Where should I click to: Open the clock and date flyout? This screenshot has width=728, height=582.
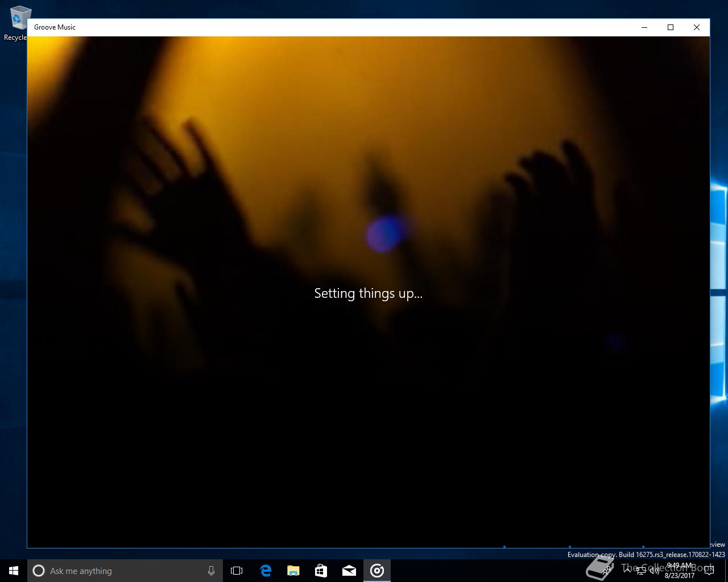click(680, 571)
